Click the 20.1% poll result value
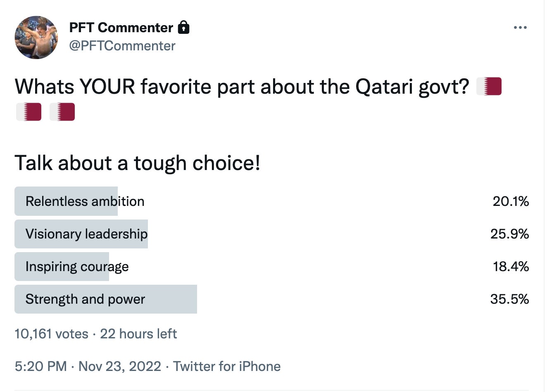This screenshot has width=547, height=392. (x=511, y=201)
